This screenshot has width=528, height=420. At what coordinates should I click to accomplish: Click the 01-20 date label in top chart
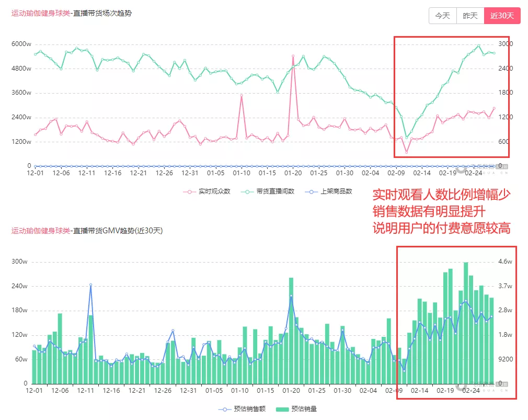tap(293, 173)
